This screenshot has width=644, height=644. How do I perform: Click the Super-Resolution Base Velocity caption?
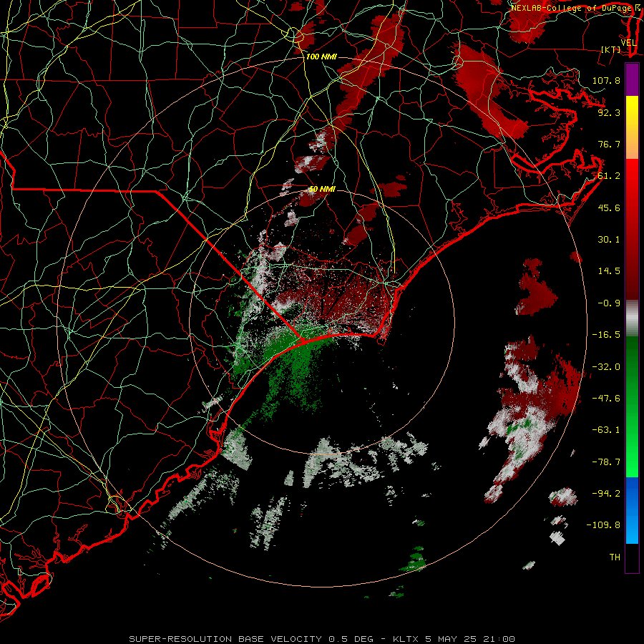(x=322, y=639)
